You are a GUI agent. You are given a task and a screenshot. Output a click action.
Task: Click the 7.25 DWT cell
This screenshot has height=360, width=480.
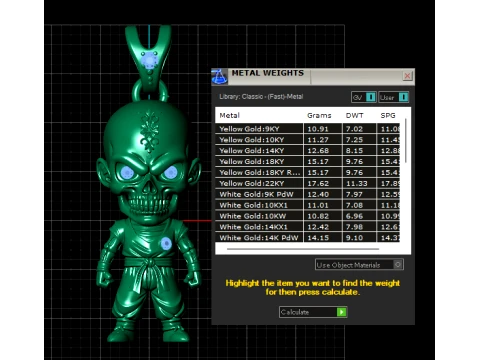point(359,140)
